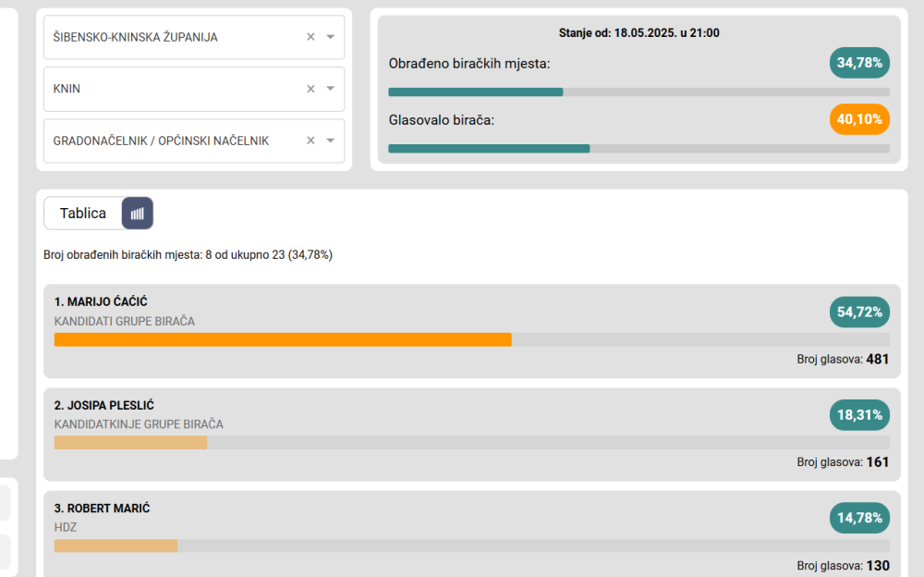Expand the election type dropdown arrow
The height and width of the screenshot is (577, 924).
click(x=331, y=141)
